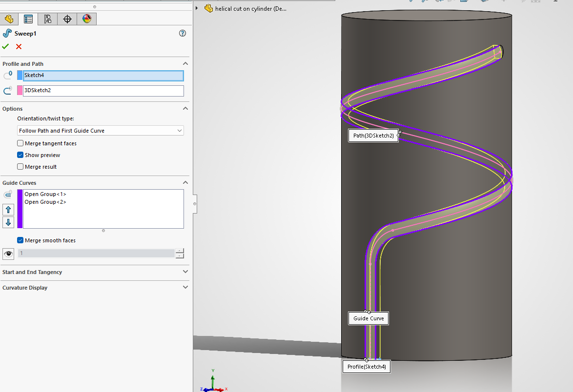This screenshot has height=392, width=573.
Task: Move guide curve up with the arrow
Action: (8, 210)
